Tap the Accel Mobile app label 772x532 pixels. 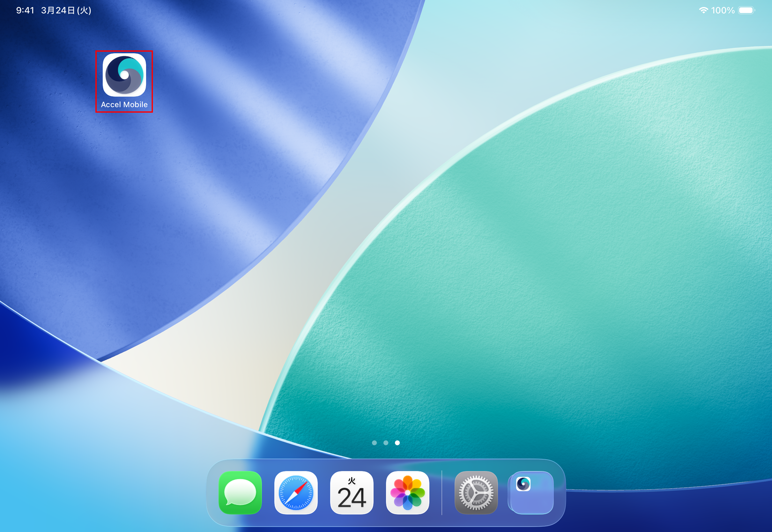point(124,105)
